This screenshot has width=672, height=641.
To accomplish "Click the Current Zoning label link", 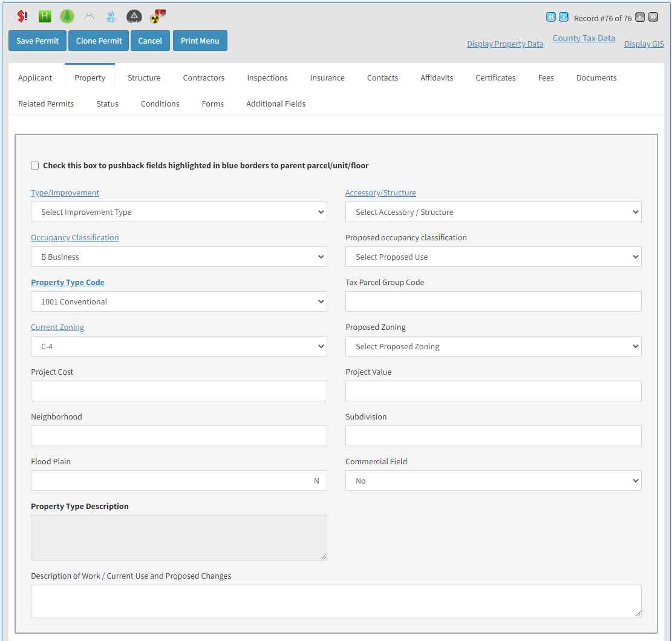I will pos(57,327).
